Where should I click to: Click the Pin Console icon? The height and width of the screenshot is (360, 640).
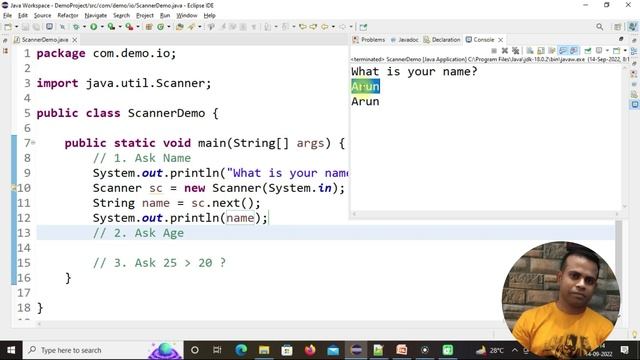coord(588,51)
